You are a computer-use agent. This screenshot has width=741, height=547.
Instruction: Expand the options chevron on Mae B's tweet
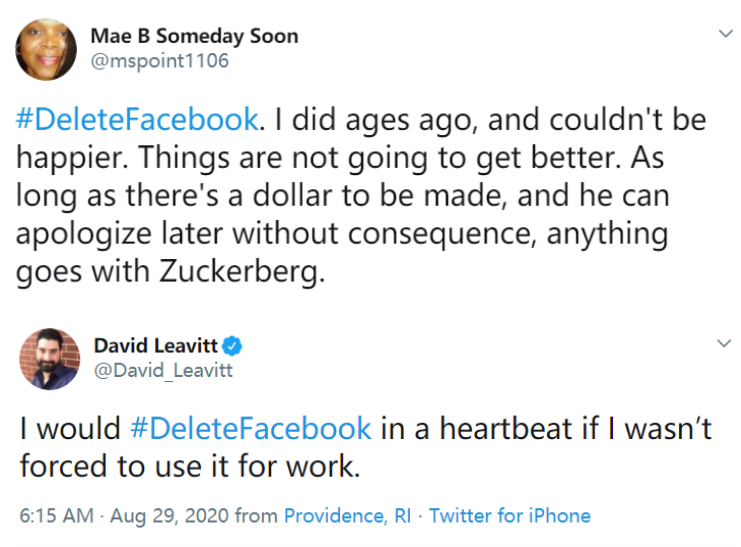(x=725, y=34)
